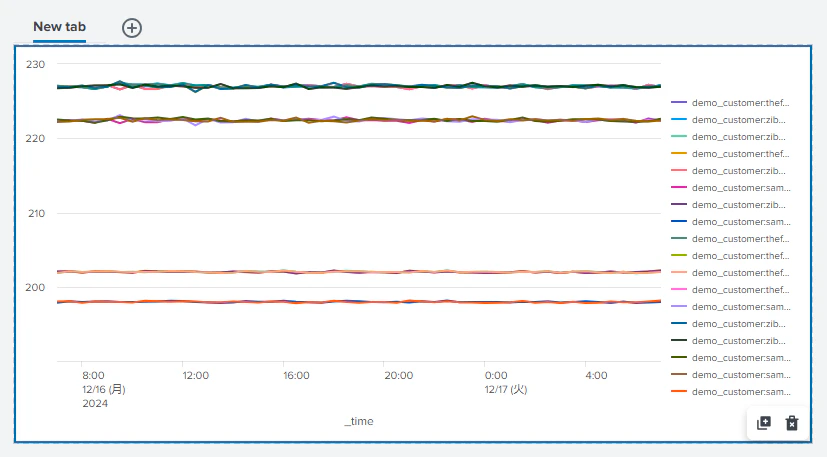
Task: Click the light lavender legend swatch
Action: [x=679, y=307]
